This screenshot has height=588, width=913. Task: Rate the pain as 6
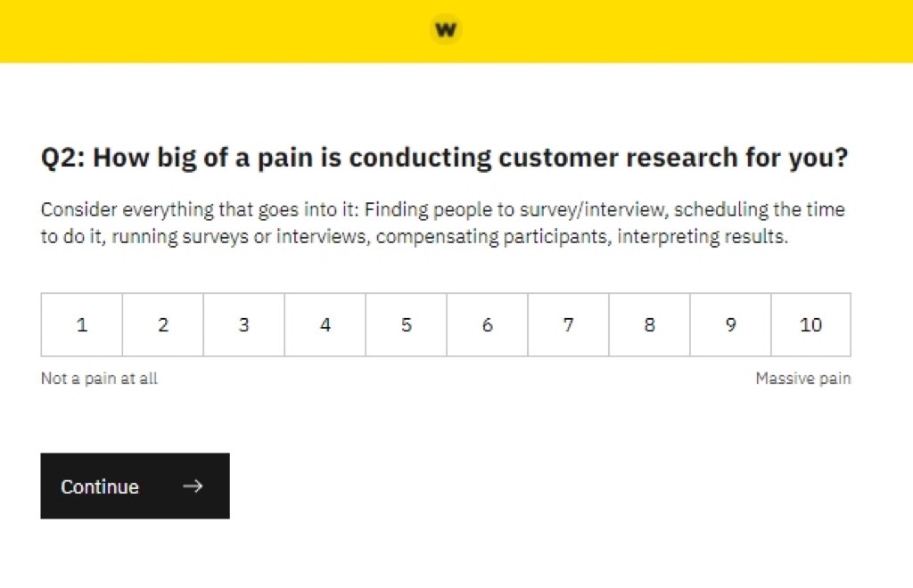(x=488, y=325)
